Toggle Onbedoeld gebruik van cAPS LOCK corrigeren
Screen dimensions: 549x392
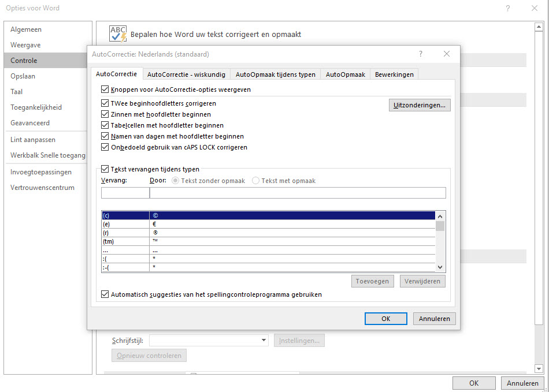pos(105,147)
